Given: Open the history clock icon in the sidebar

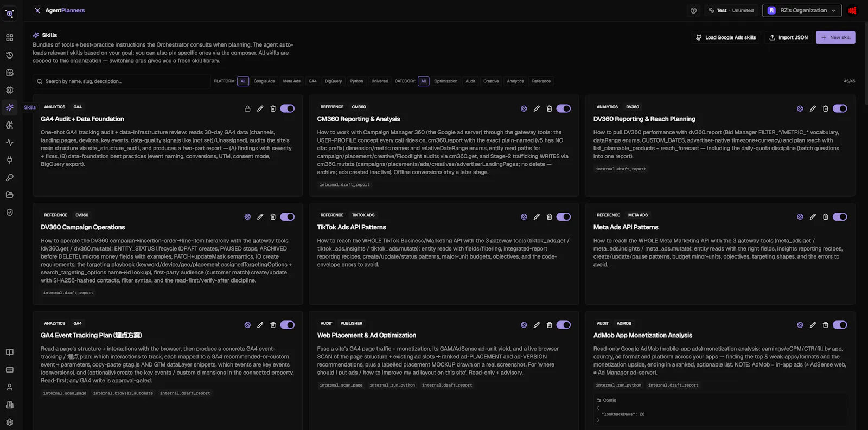Looking at the screenshot, I should click(10, 55).
